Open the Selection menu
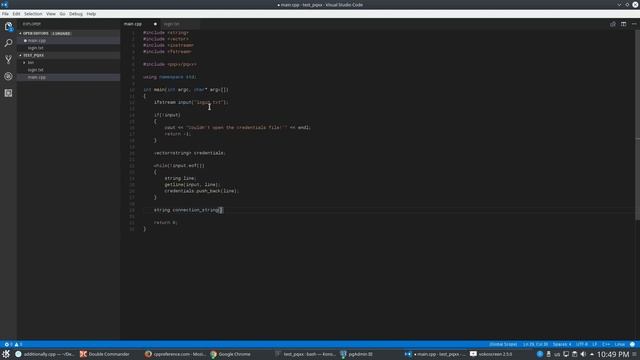Screen dimensions: 640x360 point(33,14)
